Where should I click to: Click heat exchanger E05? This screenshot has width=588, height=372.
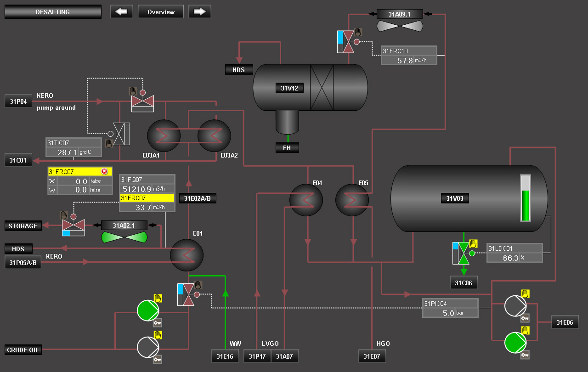pyautogui.click(x=352, y=200)
